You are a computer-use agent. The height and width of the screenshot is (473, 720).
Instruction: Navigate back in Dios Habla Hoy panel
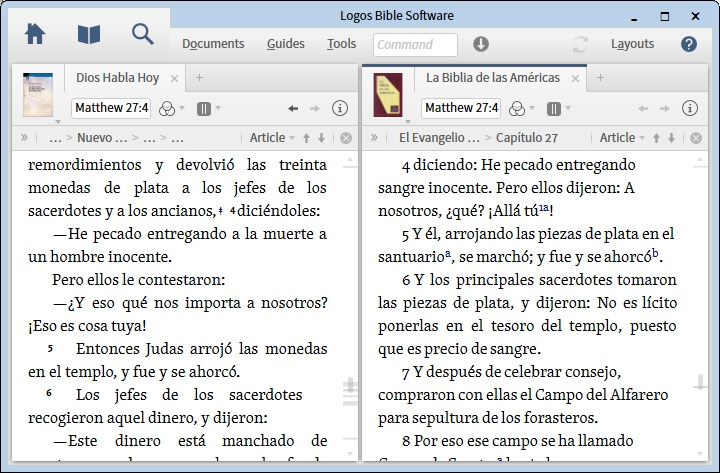293,108
